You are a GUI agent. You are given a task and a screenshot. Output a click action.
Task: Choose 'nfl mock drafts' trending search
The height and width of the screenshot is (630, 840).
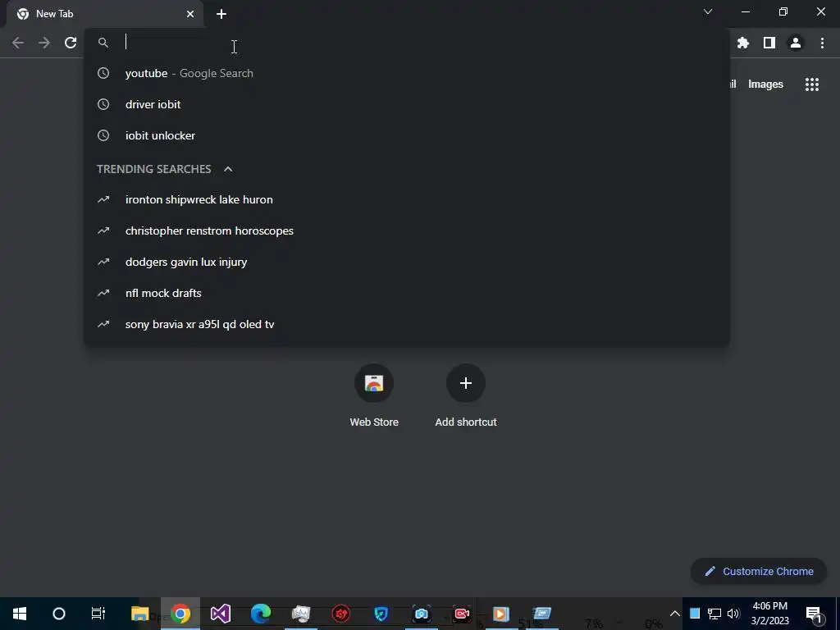(407, 293)
